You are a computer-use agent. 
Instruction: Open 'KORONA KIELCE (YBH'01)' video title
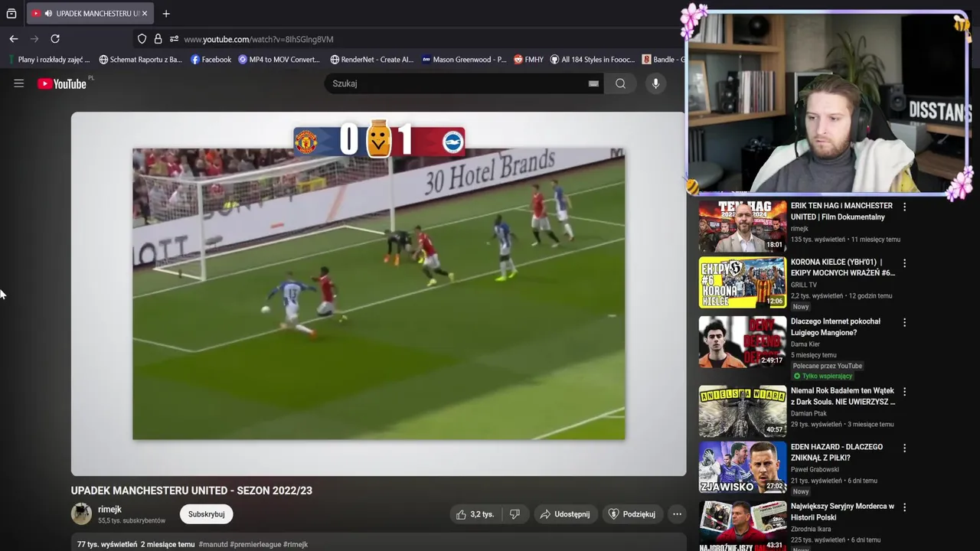coord(842,268)
